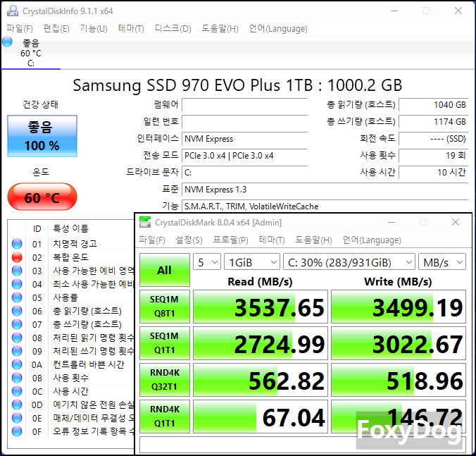Viewport: 476px width, 456px height.
Task: Open the unit dropdown showing MB/s
Action: pyautogui.click(x=442, y=262)
